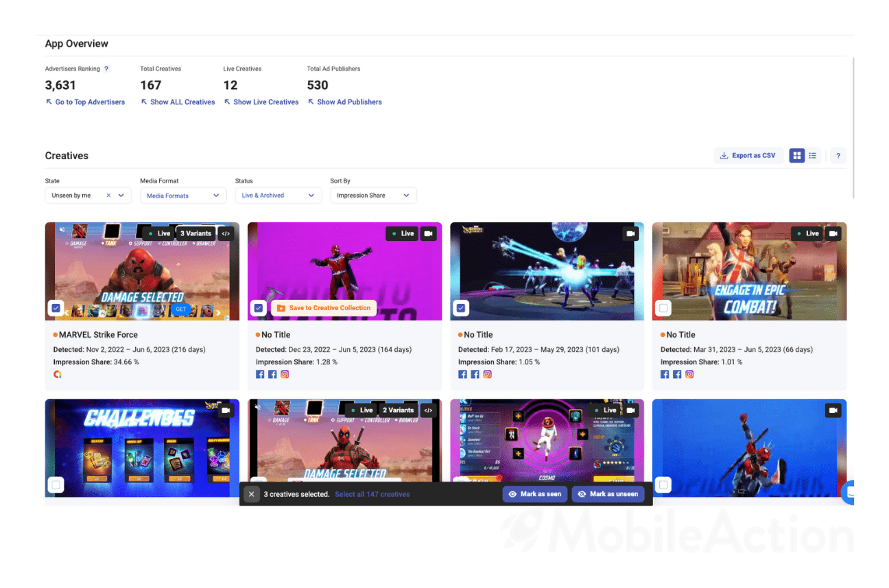Viewport: 889px width, 588px height.
Task: Click MARVEL Strike Force creative title
Action: 98,335
